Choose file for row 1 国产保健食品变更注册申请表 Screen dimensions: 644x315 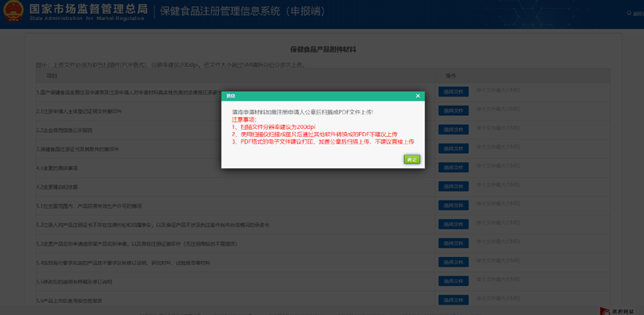(453, 92)
